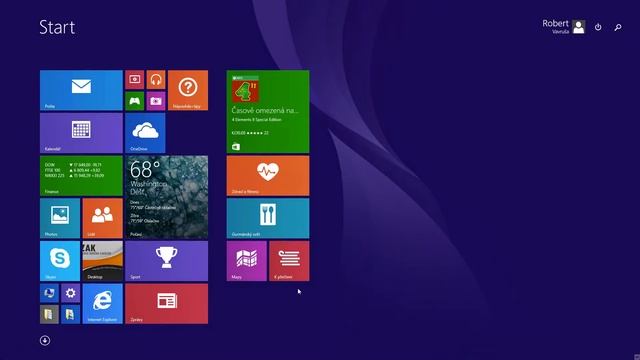Viewport: 640px width, 360px height.
Task: Open the Weather tile showing 68° Washington
Action: coord(167,197)
